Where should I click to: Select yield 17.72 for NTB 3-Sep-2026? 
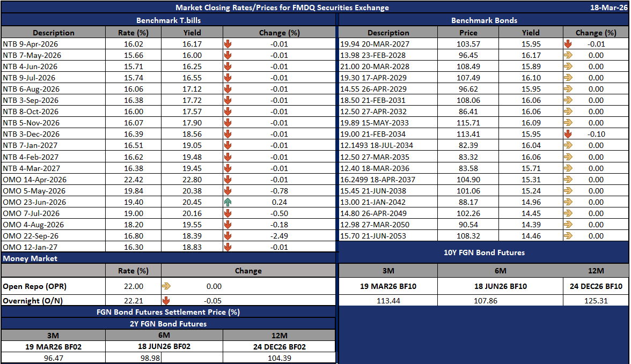pyautogui.click(x=192, y=100)
